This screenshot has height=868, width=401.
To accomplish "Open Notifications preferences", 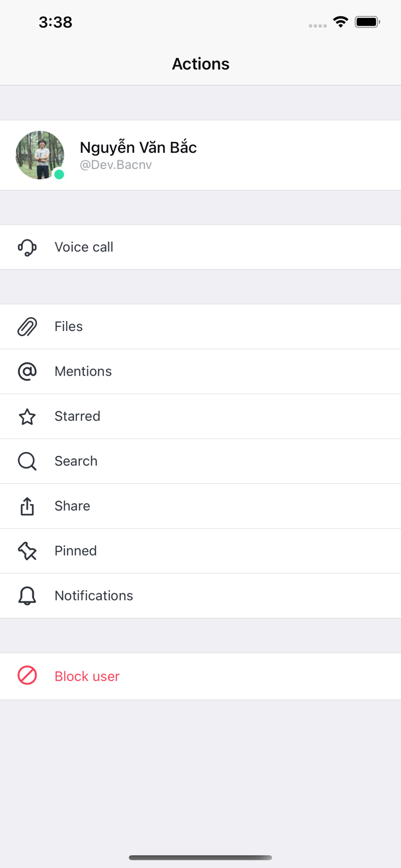I will [x=94, y=595].
